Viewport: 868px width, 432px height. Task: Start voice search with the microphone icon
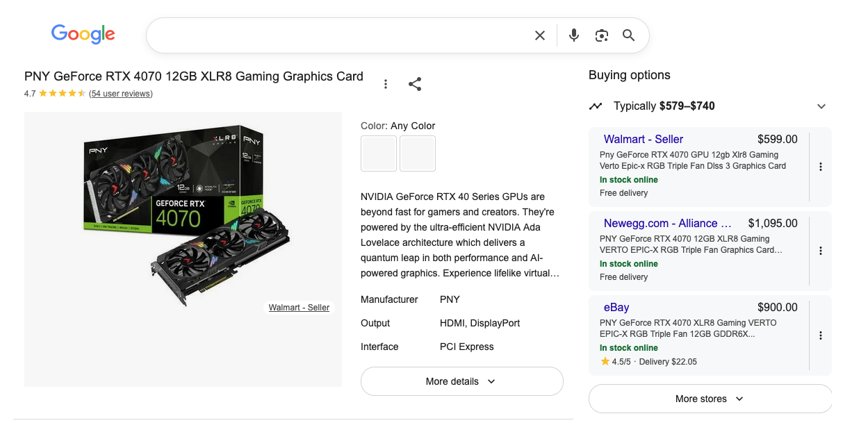tap(573, 35)
